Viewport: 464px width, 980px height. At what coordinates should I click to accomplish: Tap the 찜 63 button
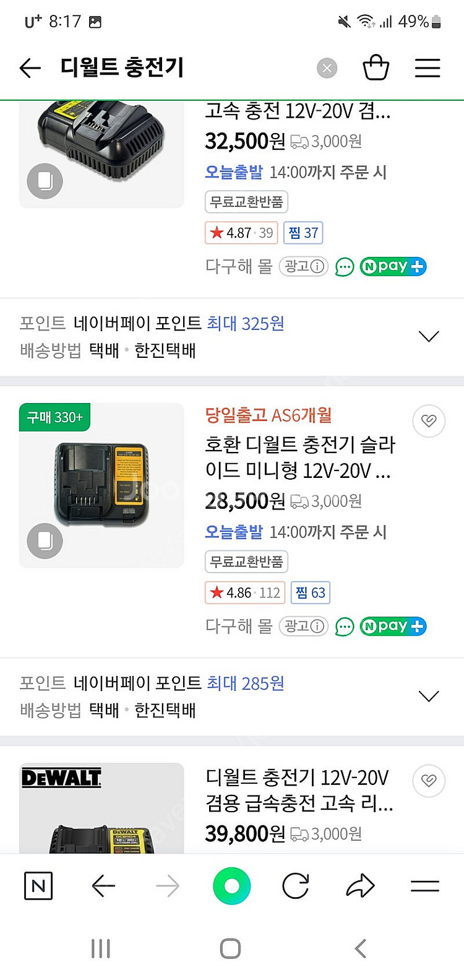coord(311,592)
